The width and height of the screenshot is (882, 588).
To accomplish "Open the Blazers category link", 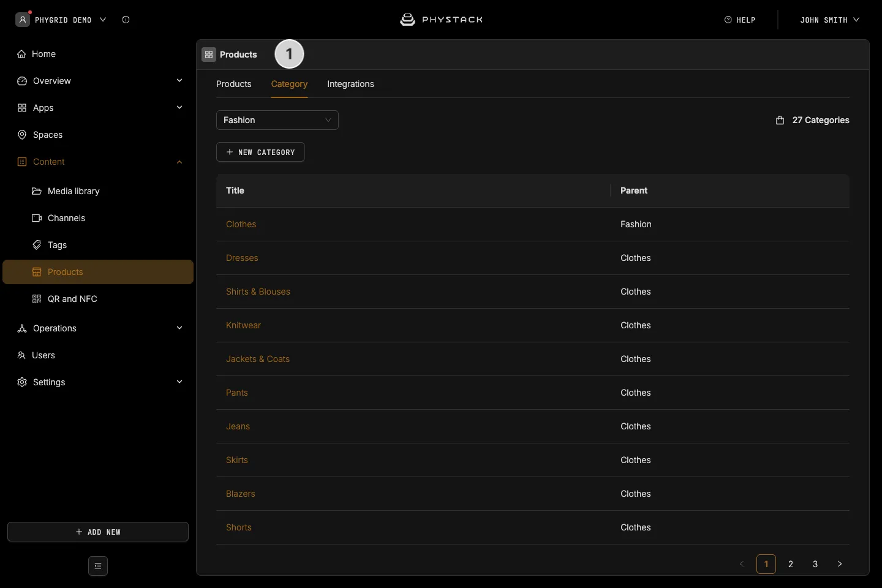I will point(240,494).
